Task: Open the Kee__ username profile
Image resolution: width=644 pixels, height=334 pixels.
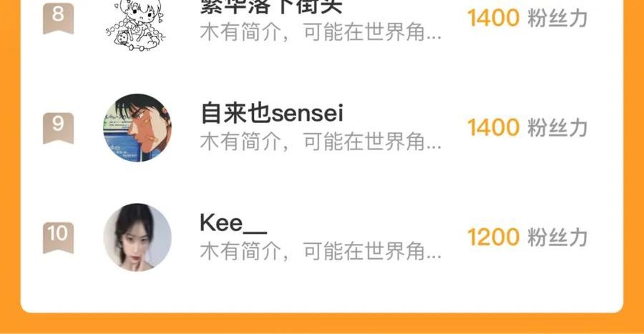Action: click(233, 224)
